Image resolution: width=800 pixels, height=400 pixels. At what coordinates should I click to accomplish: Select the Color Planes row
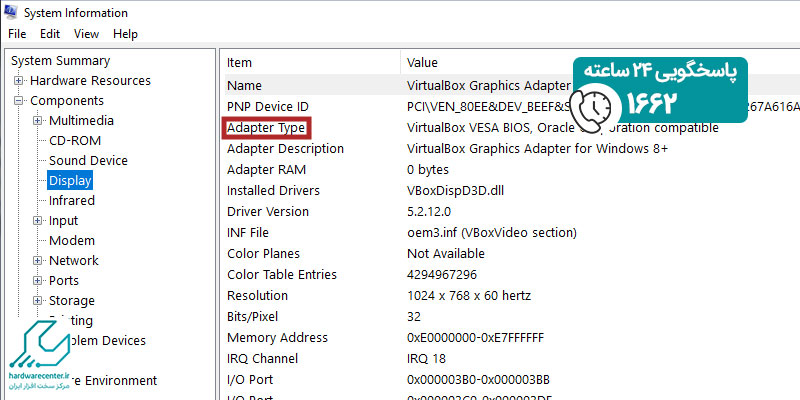512,254
